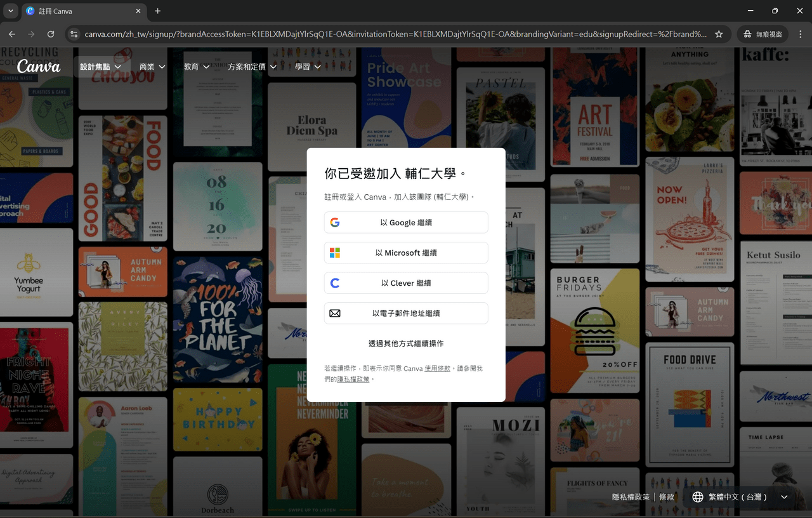Open the Chrome three-dot menu
The height and width of the screenshot is (518, 812).
(x=799, y=34)
